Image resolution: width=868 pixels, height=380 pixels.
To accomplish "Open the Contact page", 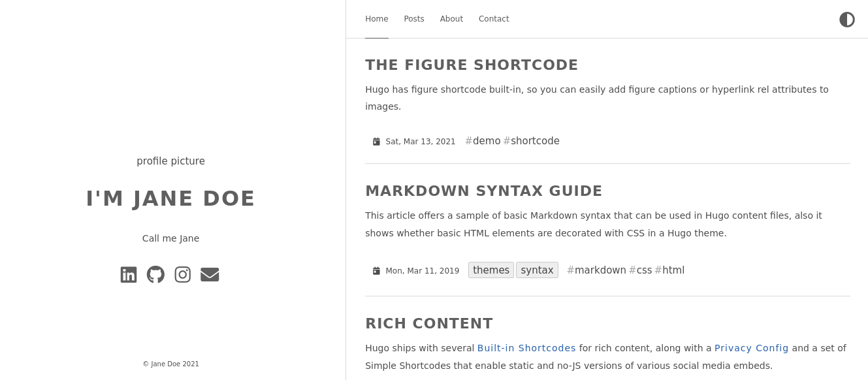I will [494, 19].
